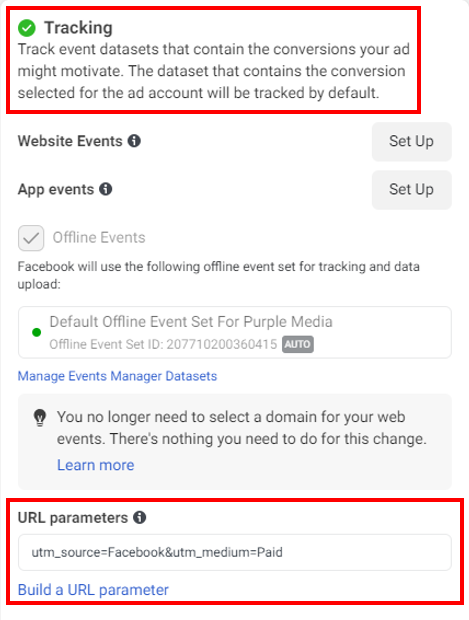Click the AUTO badge
The height and width of the screenshot is (620, 469).
click(298, 344)
